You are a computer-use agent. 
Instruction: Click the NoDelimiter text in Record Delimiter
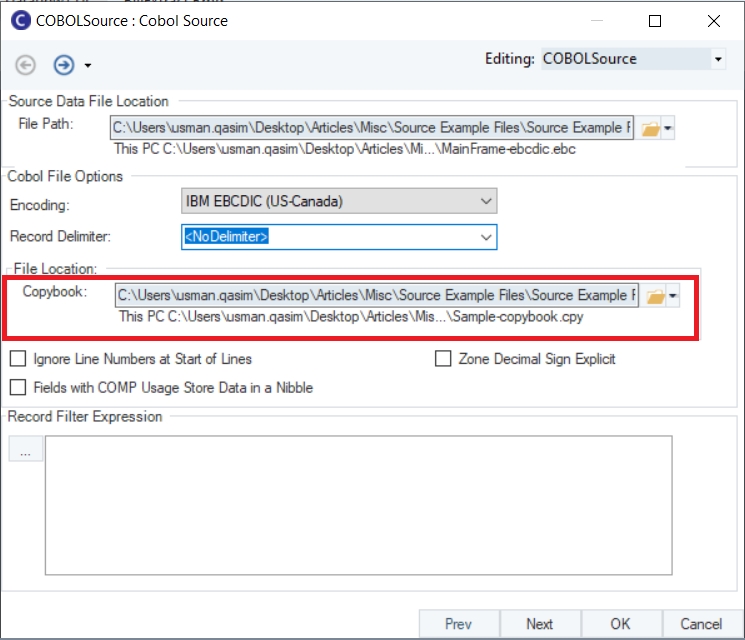pos(226,237)
